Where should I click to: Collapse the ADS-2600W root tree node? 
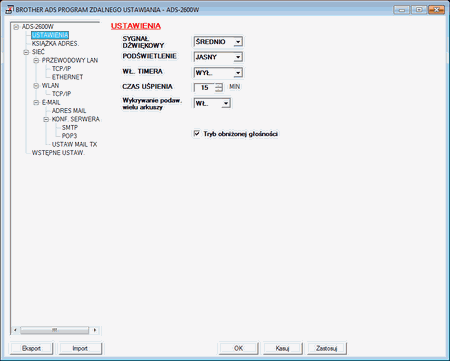tap(16, 27)
